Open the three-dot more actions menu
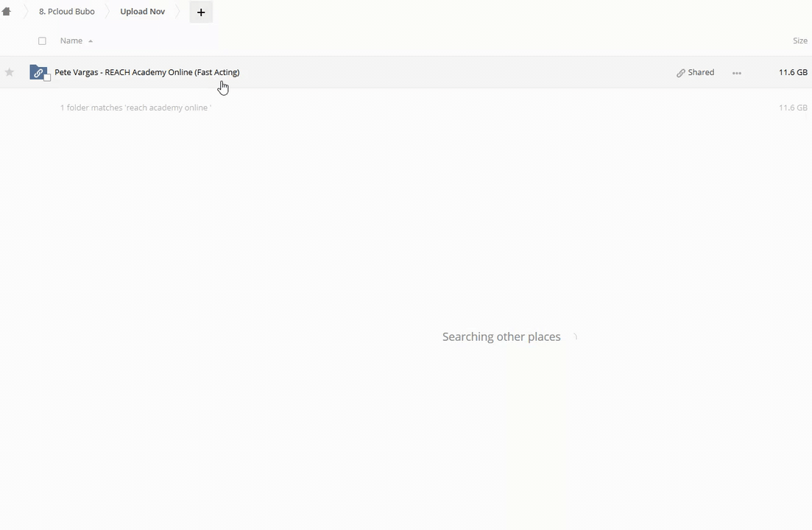The height and width of the screenshot is (530, 812). [737, 73]
